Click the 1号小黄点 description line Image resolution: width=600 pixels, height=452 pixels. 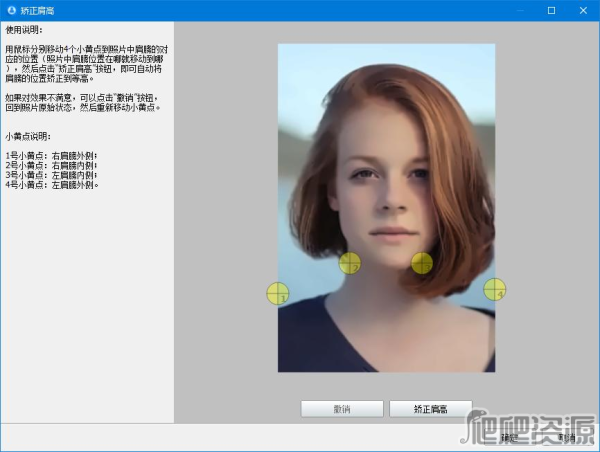coord(52,155)
